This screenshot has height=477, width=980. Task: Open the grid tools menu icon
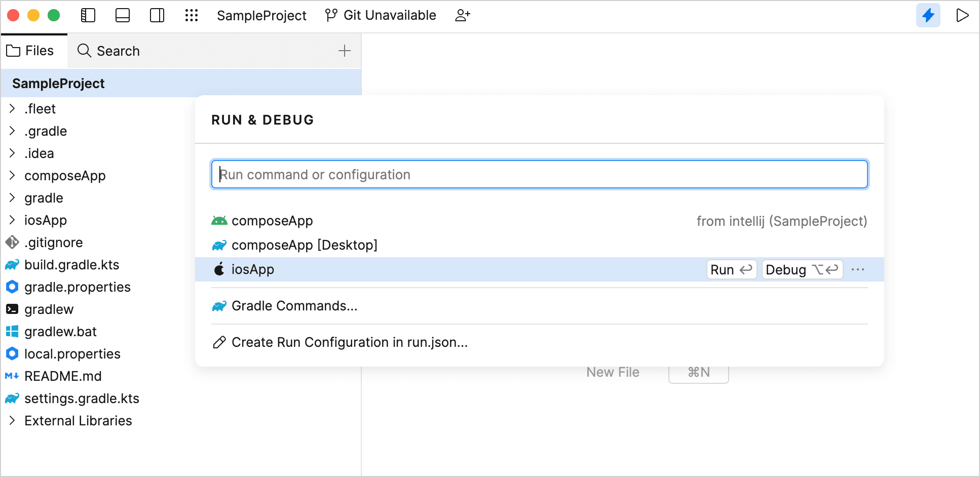point(192,16)
